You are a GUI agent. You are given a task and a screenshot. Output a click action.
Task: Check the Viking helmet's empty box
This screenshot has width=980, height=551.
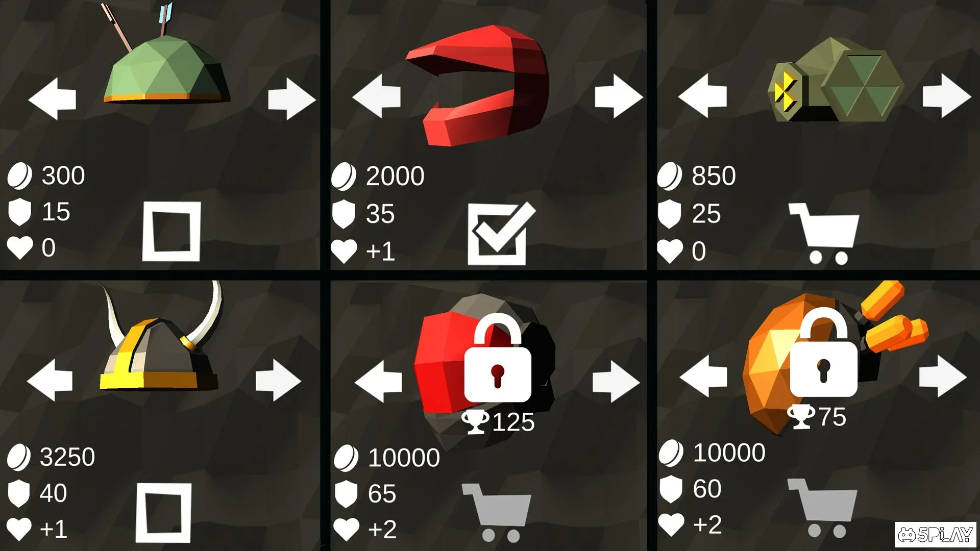tap(163, 512)
